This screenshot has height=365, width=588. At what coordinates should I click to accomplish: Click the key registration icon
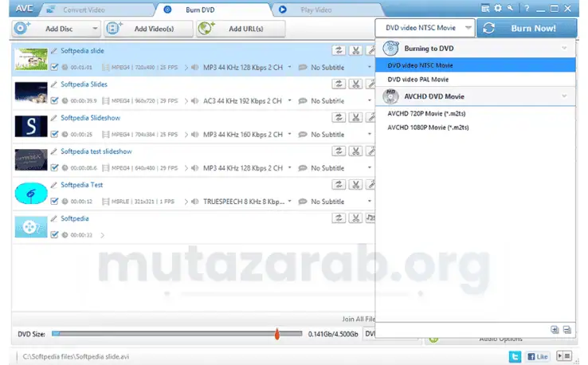[511, 8]
